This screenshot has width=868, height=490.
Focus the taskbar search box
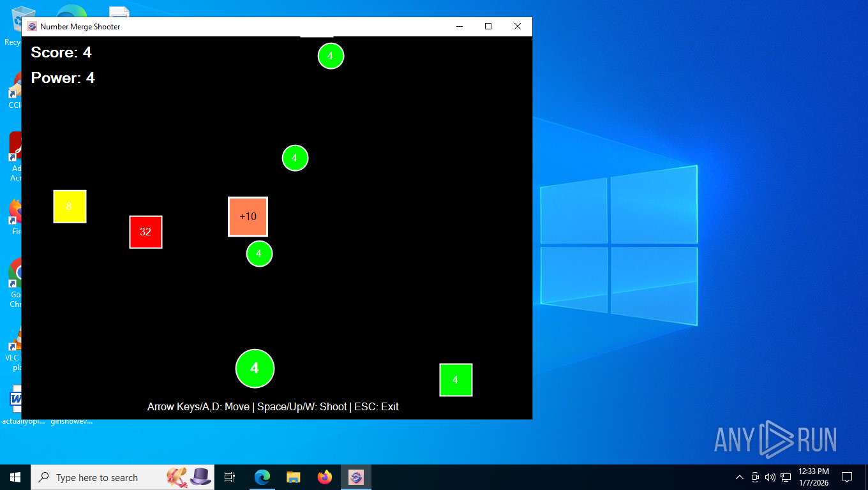pos(123,477)
